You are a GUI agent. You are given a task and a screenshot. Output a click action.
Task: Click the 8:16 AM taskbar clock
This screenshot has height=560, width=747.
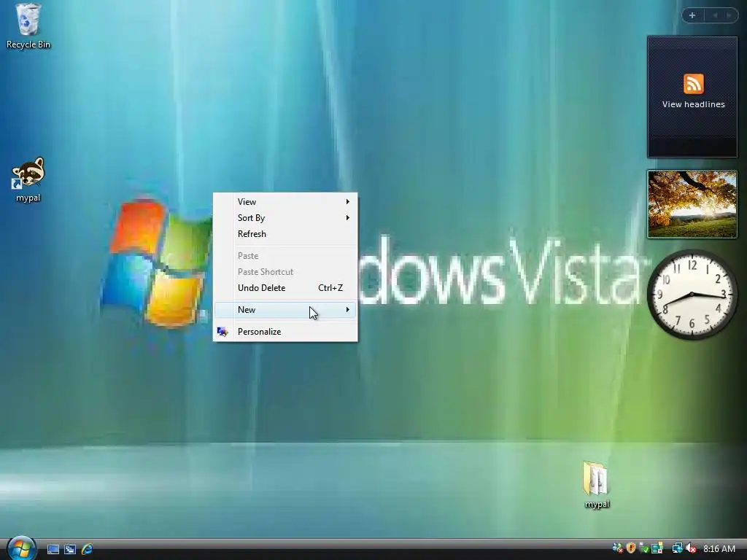click(x=719, y=548)
